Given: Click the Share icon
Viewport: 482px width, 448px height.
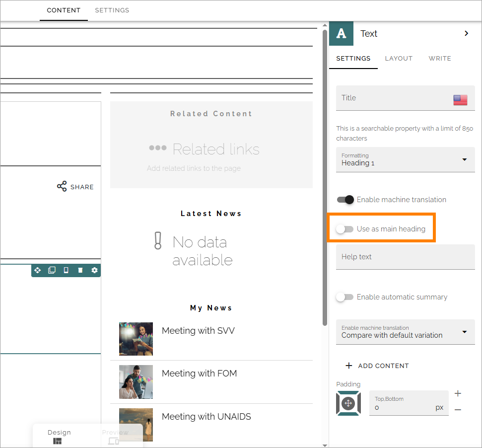Looking at the screenshot, I should 62,186.
